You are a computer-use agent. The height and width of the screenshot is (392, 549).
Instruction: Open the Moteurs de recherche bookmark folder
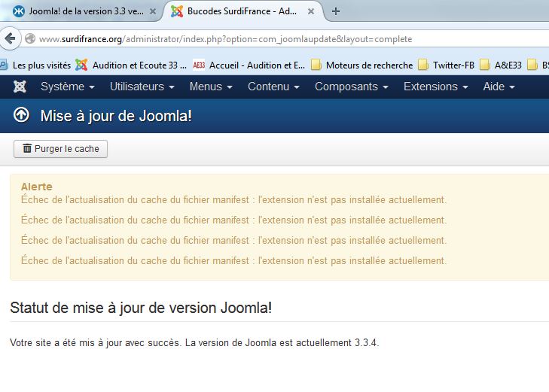pyautogui.click(x=361, y=65)
